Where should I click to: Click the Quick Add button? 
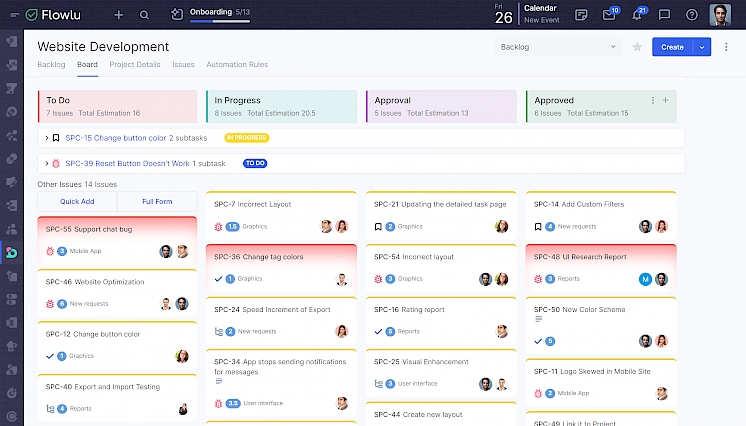(x=77, y=201)
